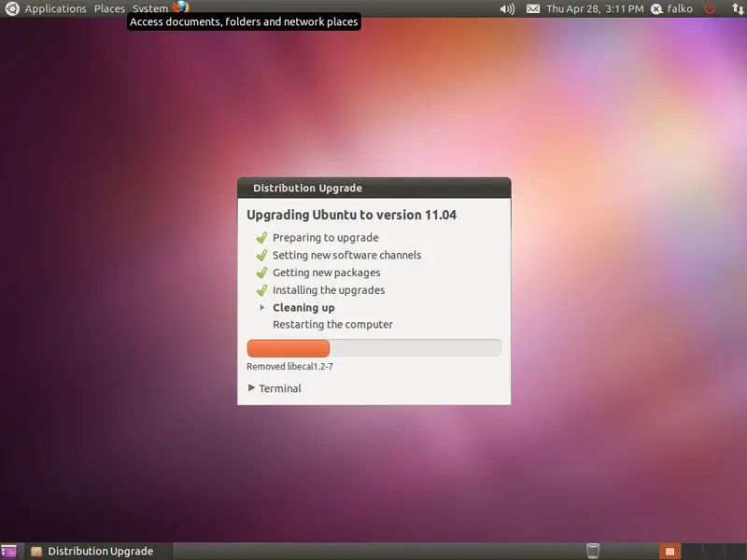Click the 'Getting new packages' step text
Screen dimensions: 747x560
pos(326,273)
